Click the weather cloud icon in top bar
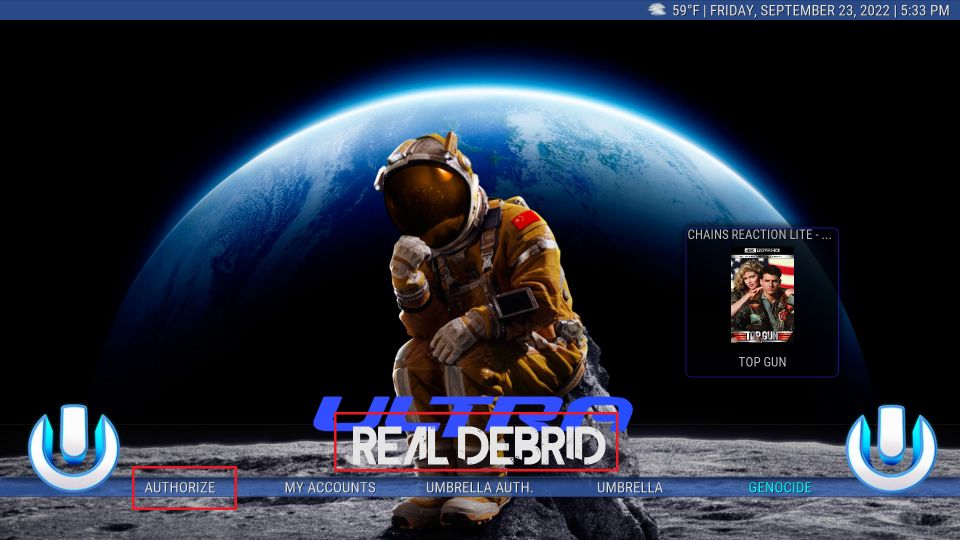Image resolution: width=960 pixels, height=540 pixels. tap(657, 9)
